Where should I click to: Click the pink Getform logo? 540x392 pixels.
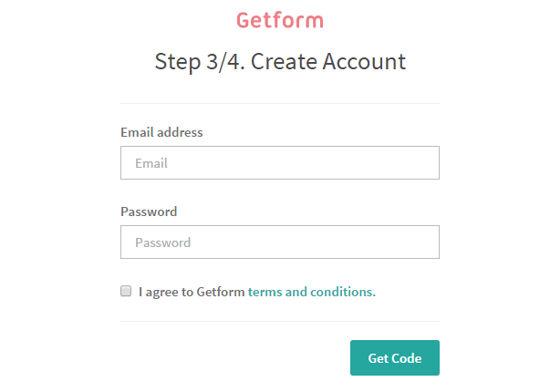tap(280, 20)
